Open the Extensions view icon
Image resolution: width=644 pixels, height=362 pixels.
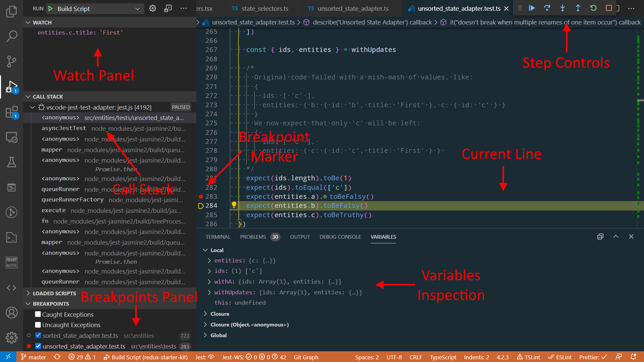pos(11,112)
